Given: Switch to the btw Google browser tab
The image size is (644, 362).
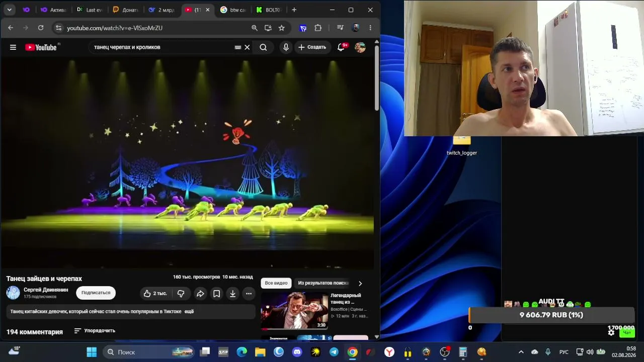Looking at the screenshot, I should point(233,10).
